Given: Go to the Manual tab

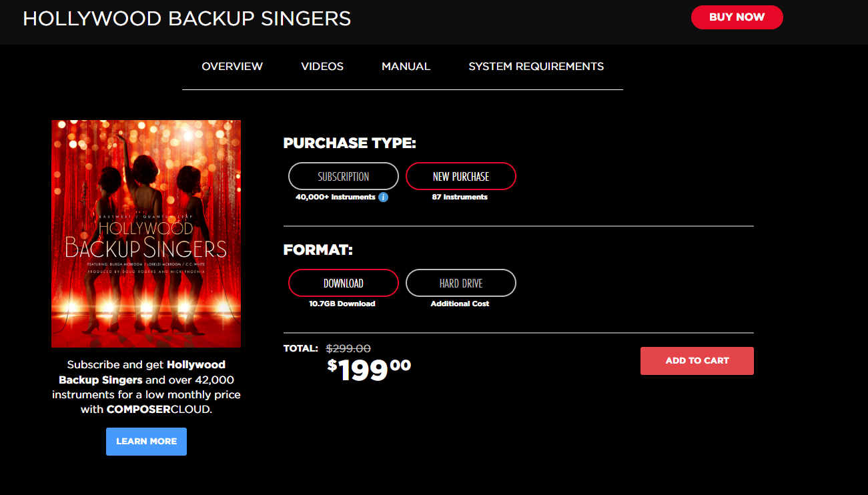Looking at the screenshot, I should pos(406,67).
